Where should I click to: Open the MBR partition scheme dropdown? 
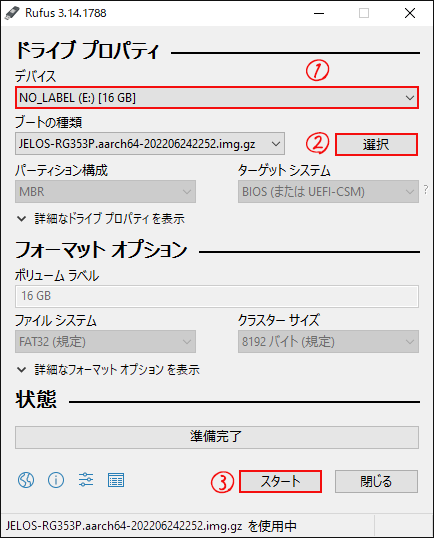pos(105,191)
